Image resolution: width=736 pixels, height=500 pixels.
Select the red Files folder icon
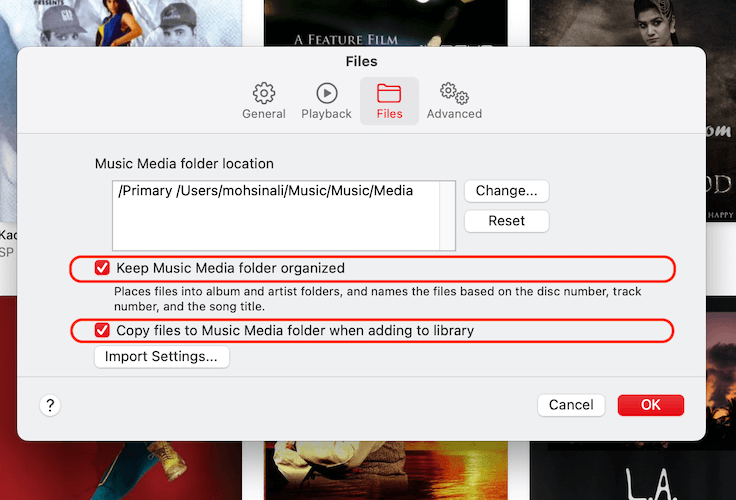coord(389,101)
